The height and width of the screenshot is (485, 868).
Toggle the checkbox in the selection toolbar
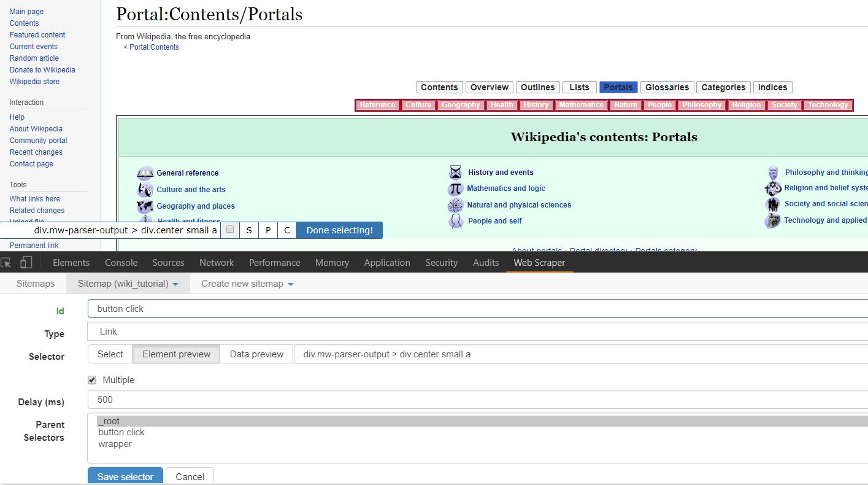[230, 230]
